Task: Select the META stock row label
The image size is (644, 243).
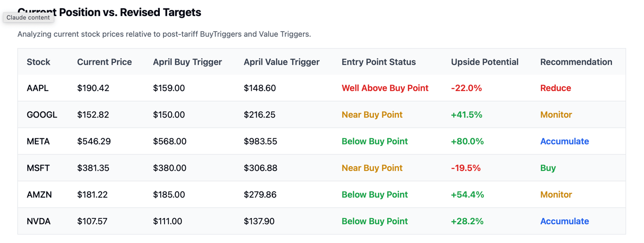Action: [38, 142]
